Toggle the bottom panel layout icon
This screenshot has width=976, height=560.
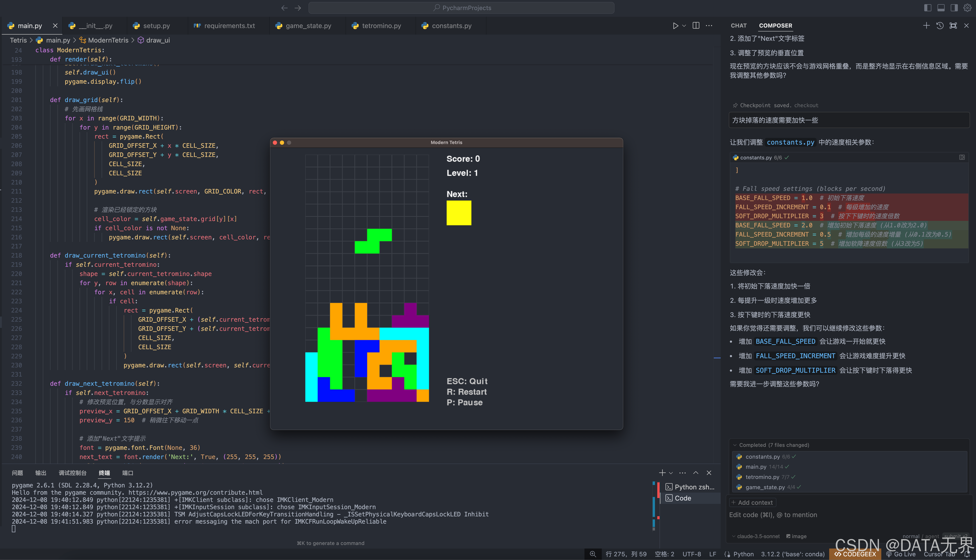941,8
